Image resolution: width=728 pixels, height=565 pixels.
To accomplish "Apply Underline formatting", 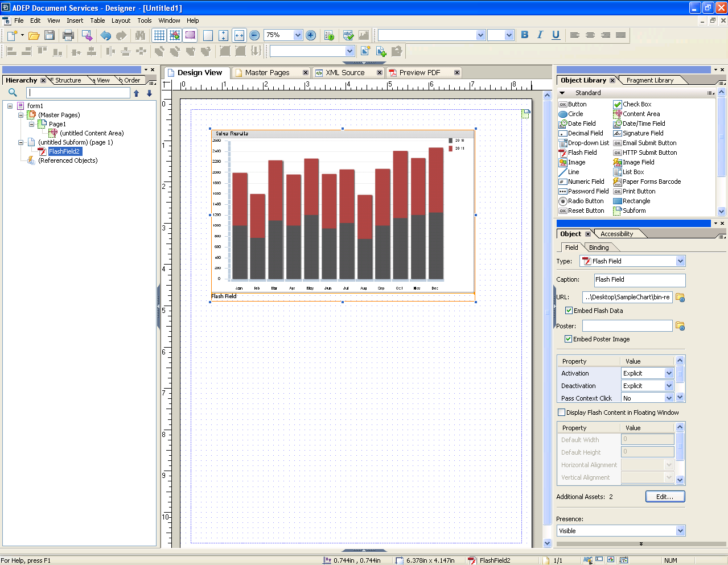I will (x=556, y=35).
